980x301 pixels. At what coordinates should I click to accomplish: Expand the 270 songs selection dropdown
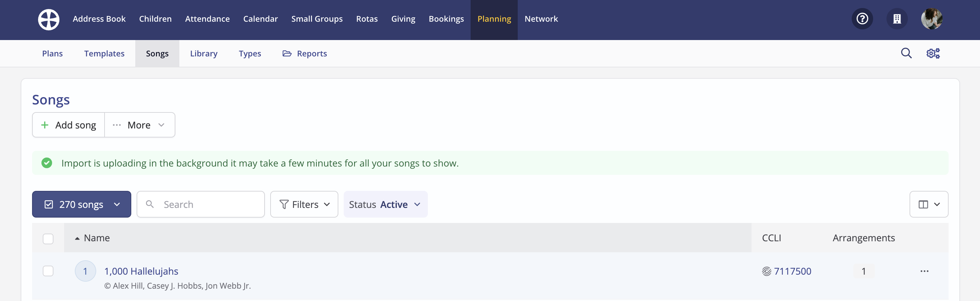click(81, 204)
